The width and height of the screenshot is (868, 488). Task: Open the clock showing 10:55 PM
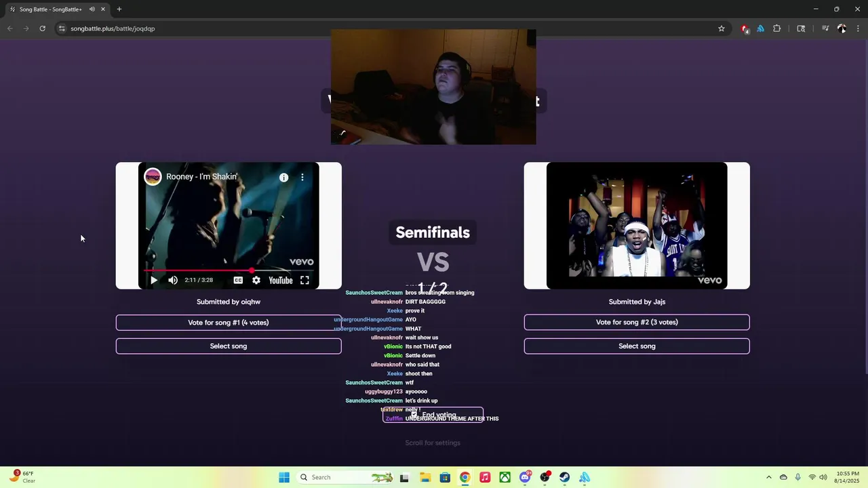[x=848, y=477]
